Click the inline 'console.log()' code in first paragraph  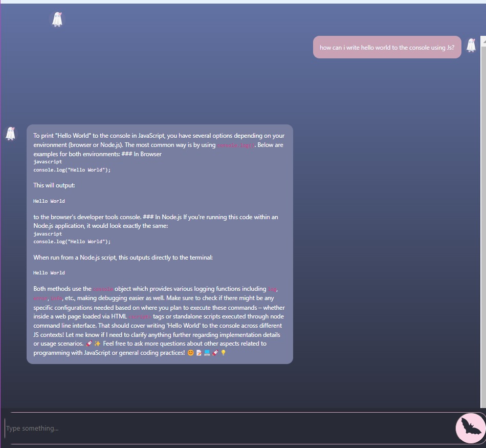[x=235, y=145]
